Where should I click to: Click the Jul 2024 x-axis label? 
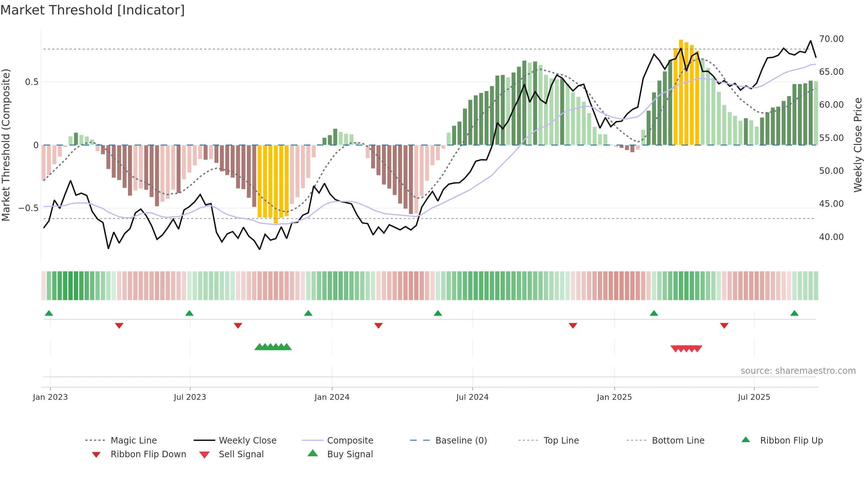coord(472,397)
